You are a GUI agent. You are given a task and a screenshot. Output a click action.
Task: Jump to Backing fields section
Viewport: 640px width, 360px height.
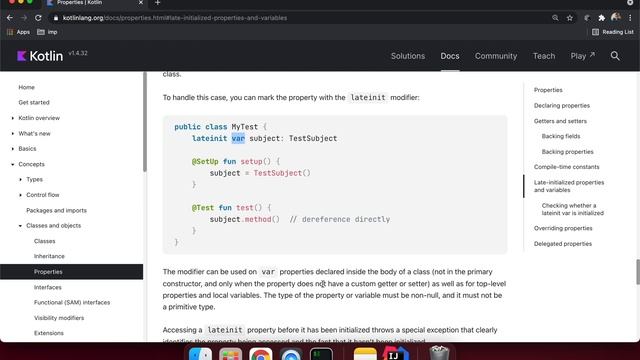click(561, 136)
